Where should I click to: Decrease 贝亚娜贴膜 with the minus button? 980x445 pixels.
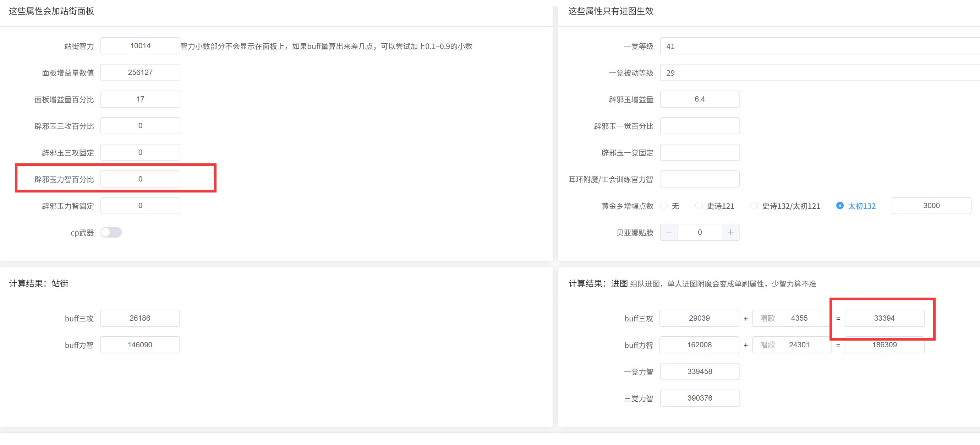[x=669, y=232]
